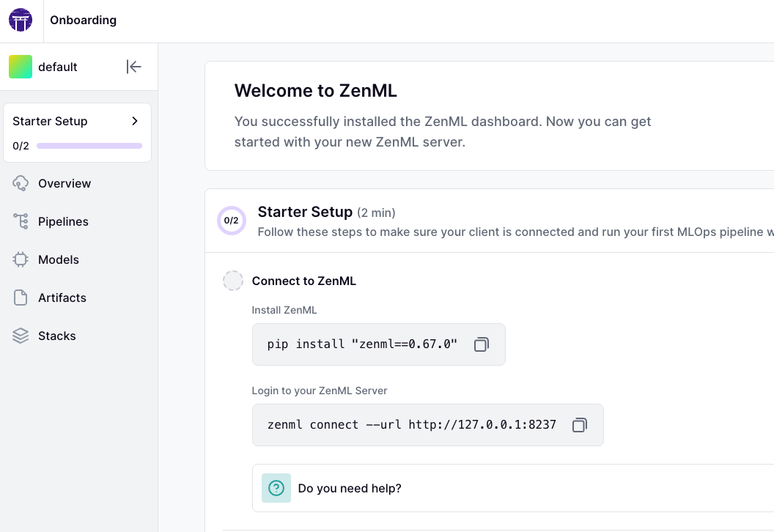Click the Models chip icon
This screenshot has width=774, height=532.
pyautogui.click(x=21, y=259)
